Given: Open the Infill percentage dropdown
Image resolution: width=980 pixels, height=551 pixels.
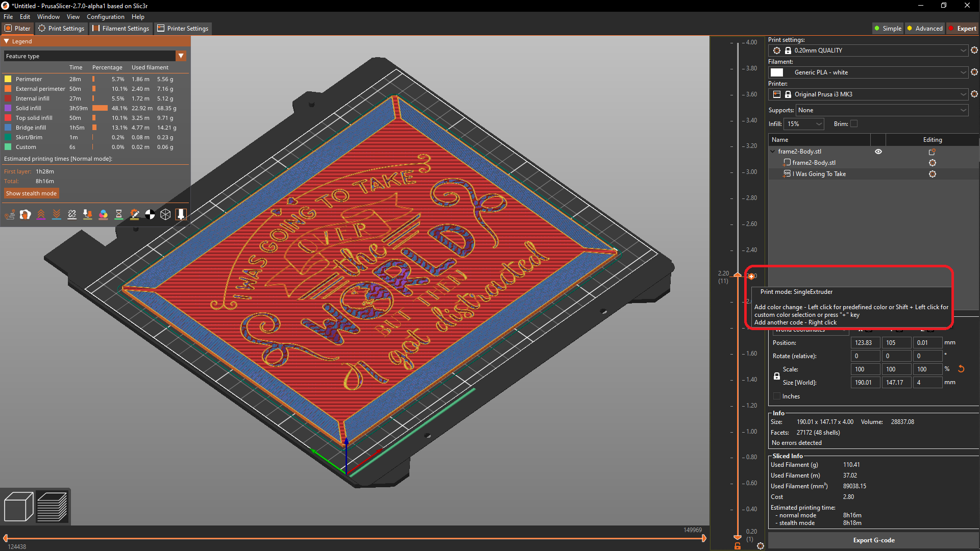Looking at the screenshot, I should [804, 123].
